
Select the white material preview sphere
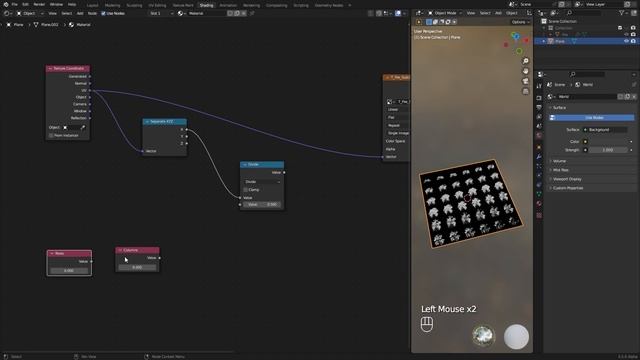click(516, 337)
